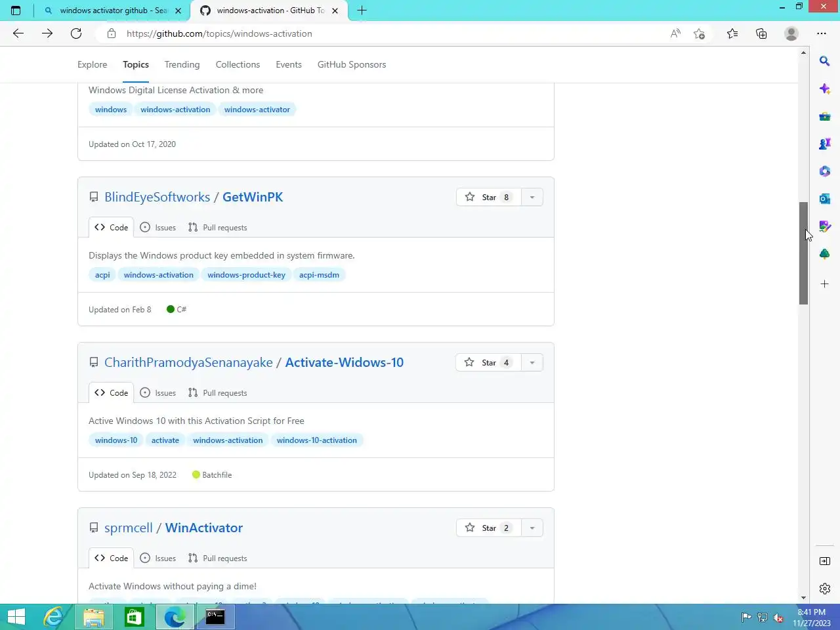Open sidebar Search icon
The height and width of the screenshot is (630, 840).
[x=825, y=61]
